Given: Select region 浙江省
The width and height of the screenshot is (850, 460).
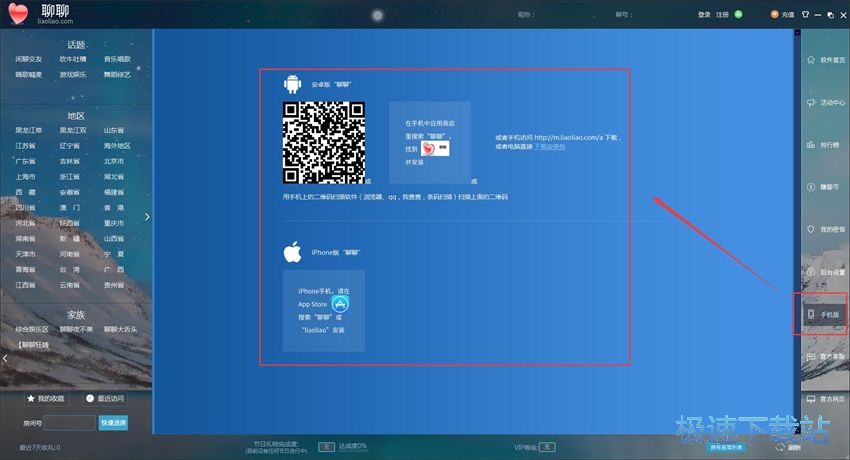Looking at the screenshot, I should [69, 177].
